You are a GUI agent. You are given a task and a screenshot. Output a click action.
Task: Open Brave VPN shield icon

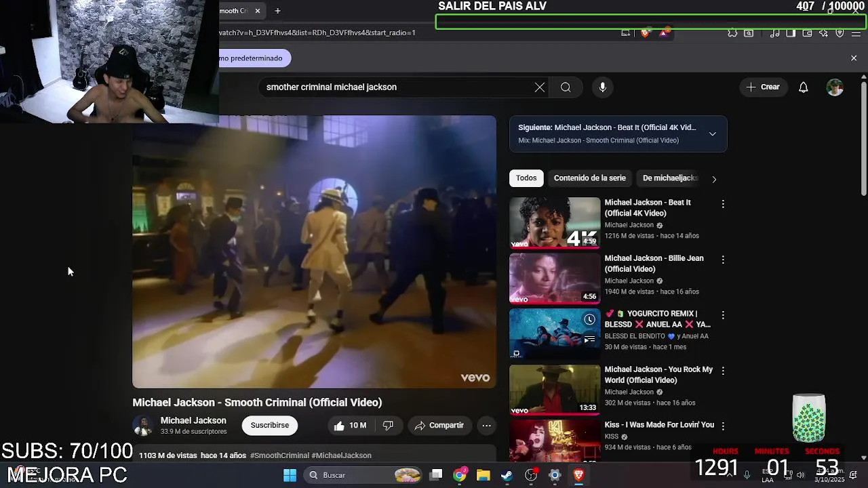pos(840,33)
